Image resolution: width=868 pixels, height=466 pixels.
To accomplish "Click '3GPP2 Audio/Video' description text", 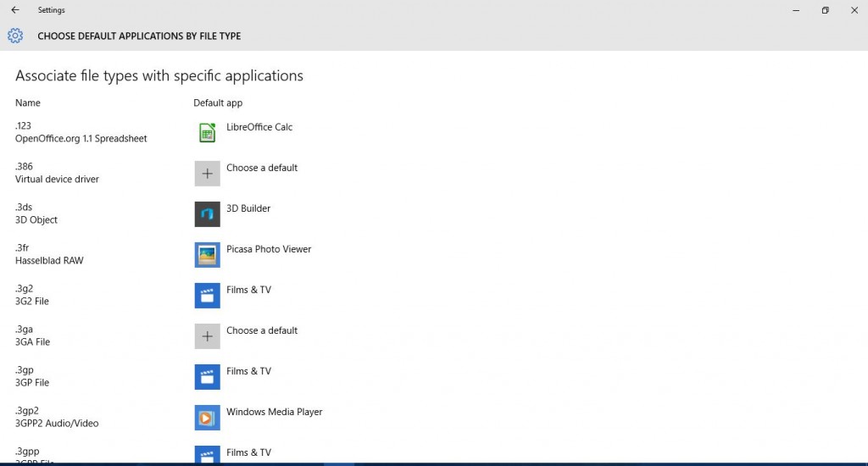I will click(57, 424).
